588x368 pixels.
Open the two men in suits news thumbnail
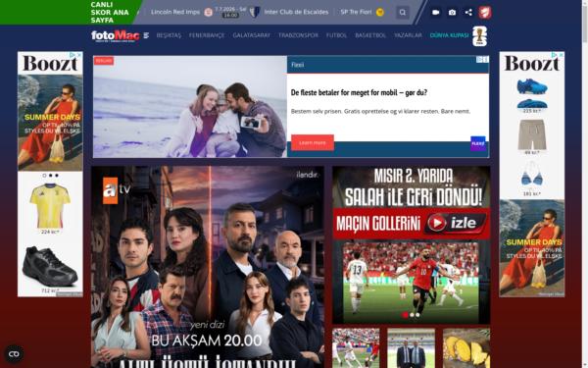[411, 348]
